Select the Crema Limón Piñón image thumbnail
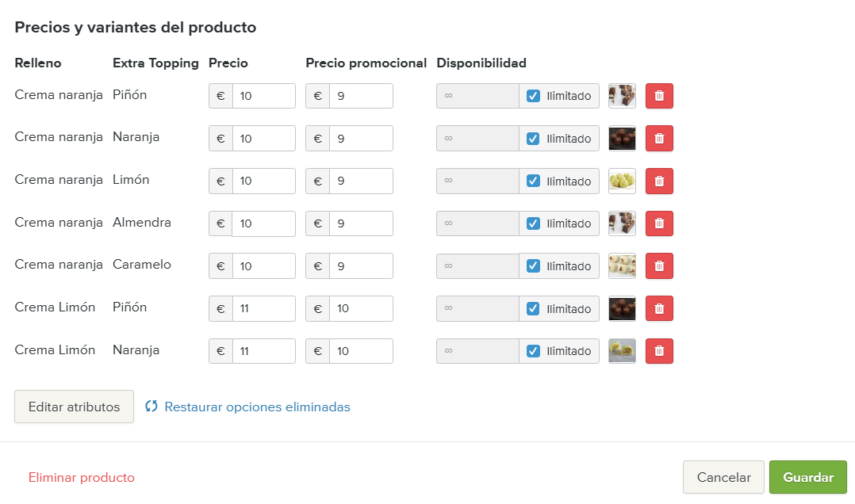Image resolution: width=855 pixels, height=504 pixels. 622,308
